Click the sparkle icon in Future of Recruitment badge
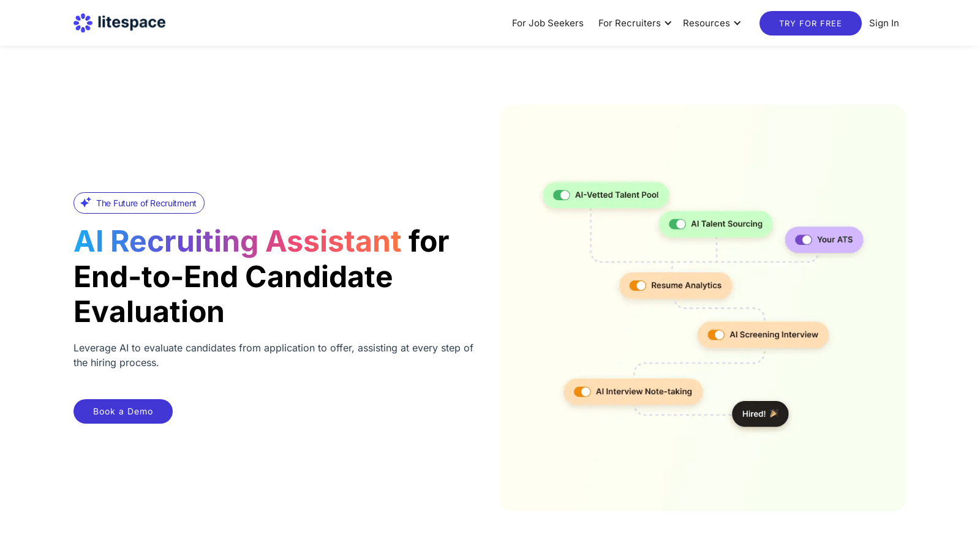980x551 pixels. [x=86, y=202]
